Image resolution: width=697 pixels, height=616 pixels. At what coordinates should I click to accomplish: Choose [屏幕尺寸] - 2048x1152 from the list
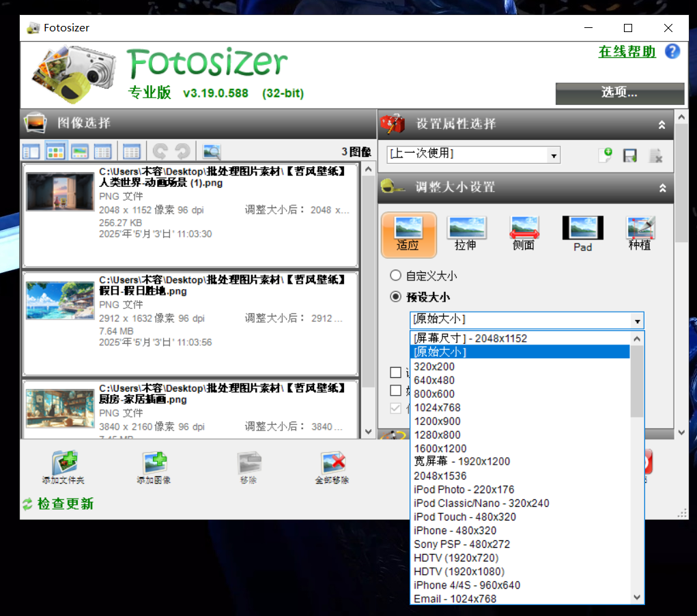520,338
